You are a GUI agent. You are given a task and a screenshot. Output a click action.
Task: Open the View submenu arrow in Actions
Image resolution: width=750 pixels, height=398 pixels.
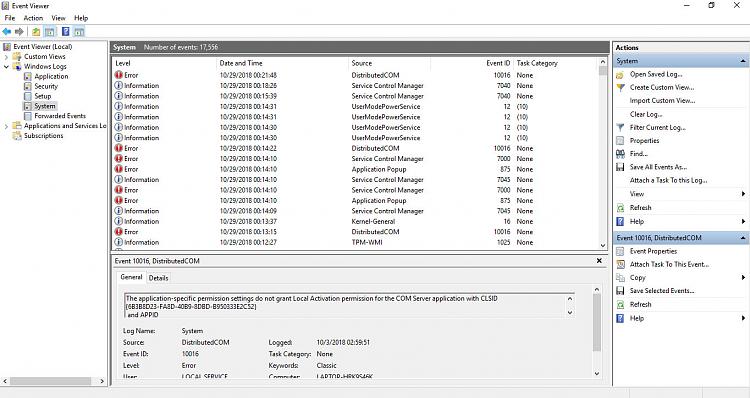point(743,194)
